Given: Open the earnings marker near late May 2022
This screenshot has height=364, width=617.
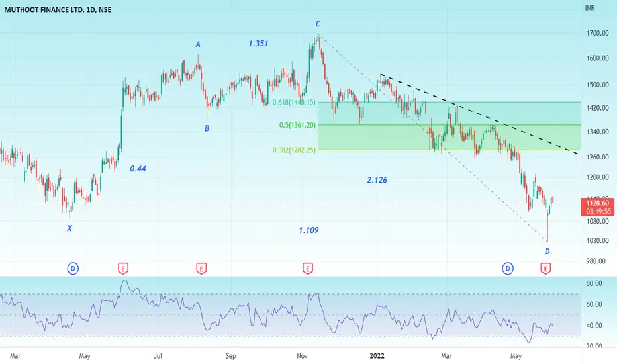Looking at the screenshot, I should coord(546,269).
